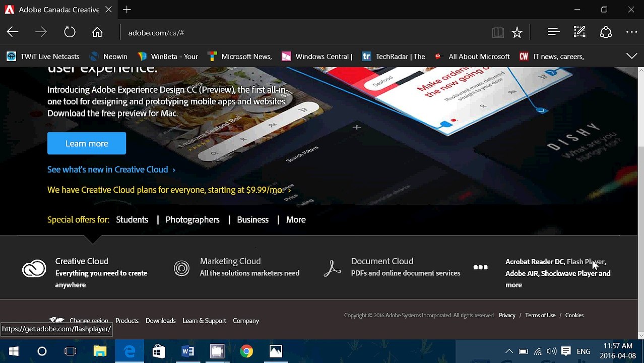This screenshot has height=363, width=644.
Task: Switch to Word on taskbar
Action: [x=187, y=351]
